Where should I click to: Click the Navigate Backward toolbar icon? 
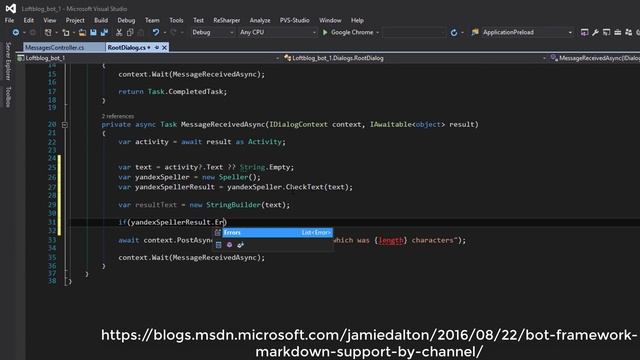(16, 32)
